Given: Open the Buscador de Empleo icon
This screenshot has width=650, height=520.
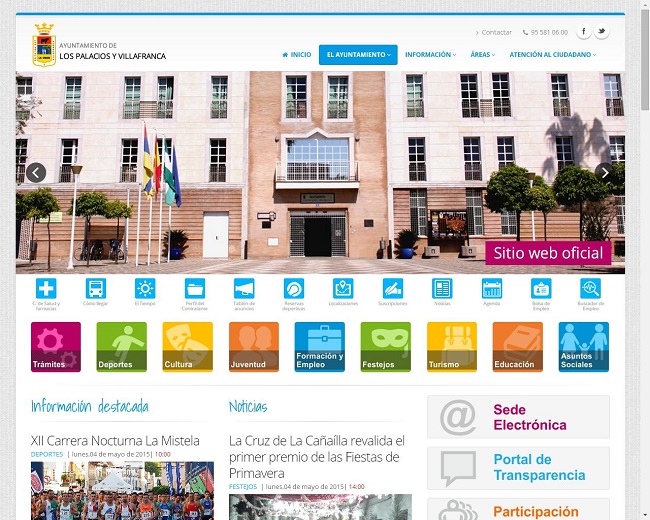Looking at the screenshot, I should (x=591, y=288).
